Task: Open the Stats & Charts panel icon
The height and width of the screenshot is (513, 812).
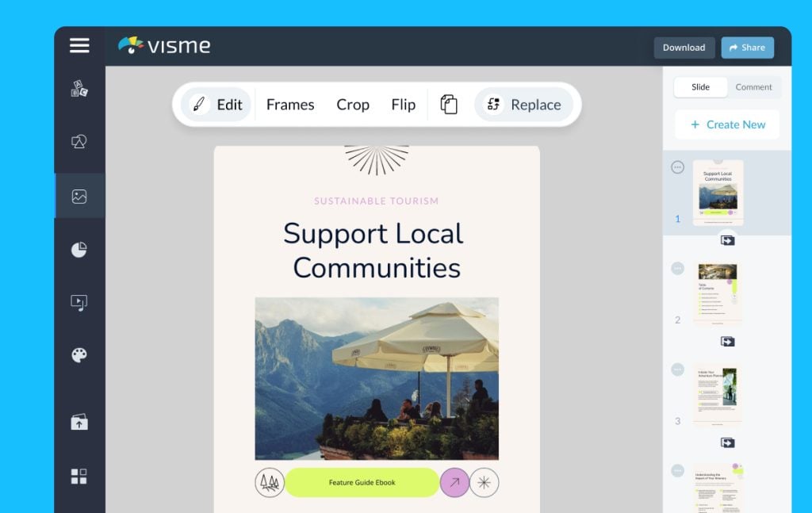Action: 79,249
